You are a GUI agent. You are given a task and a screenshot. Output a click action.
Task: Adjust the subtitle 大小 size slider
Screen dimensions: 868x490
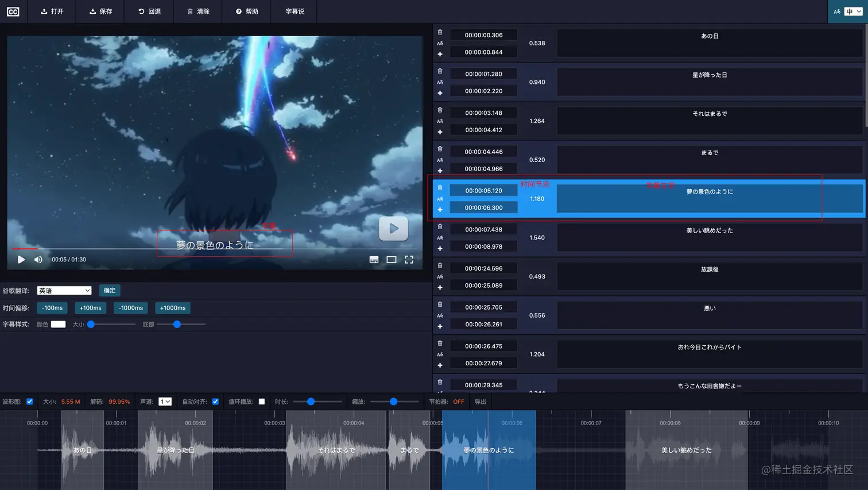pyautogui.click(x=111, y=325)
